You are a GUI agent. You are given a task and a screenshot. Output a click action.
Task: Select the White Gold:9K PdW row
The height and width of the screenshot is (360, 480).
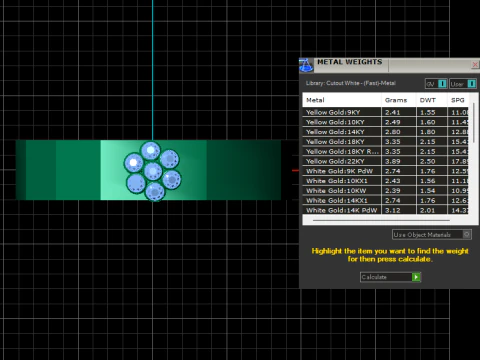click(387, 171)
